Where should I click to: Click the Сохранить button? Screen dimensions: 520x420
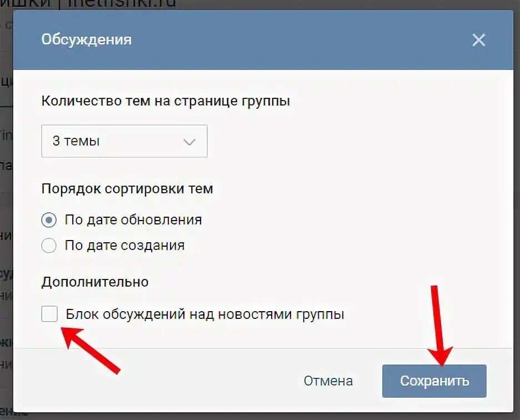[434, 381]
